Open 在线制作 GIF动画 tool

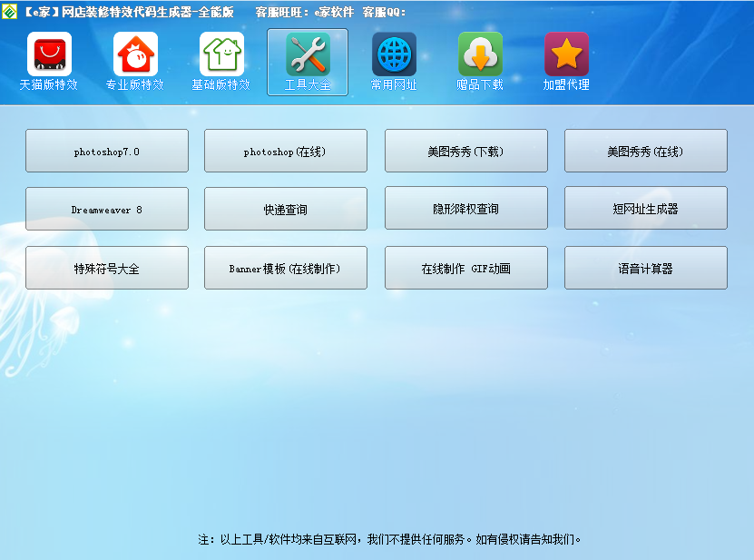point(466,268)
